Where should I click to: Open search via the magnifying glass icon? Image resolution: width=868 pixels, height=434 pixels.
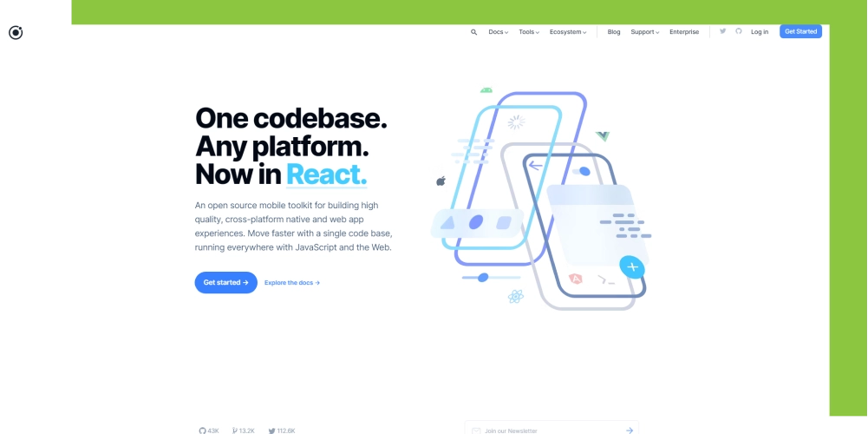coord(473,32)
